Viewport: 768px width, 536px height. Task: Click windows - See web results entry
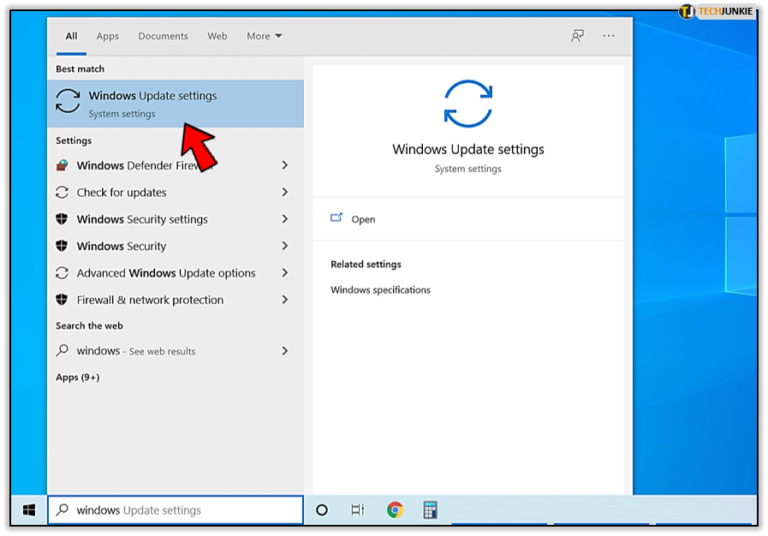point(136,351)
